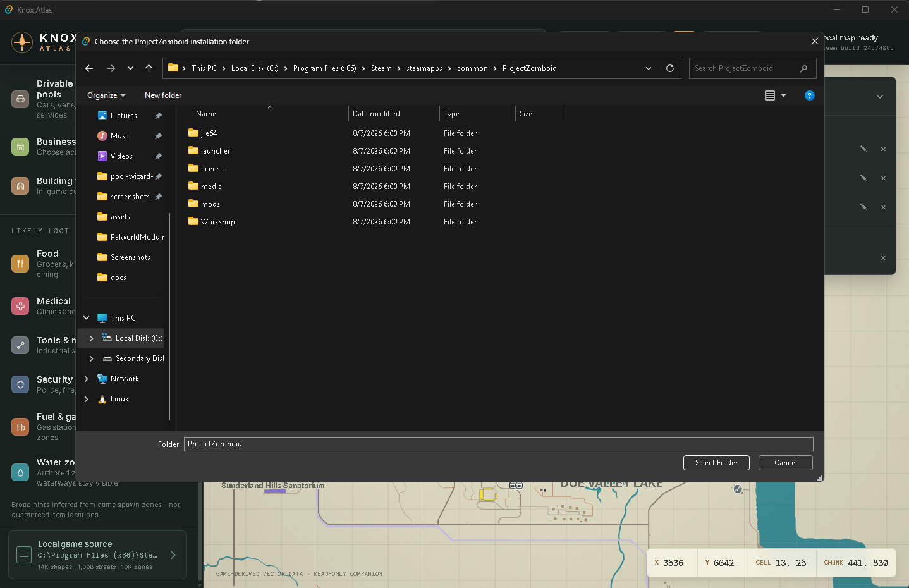Create a folder with New folder
The image size is (909, 588).
[163, 95]
